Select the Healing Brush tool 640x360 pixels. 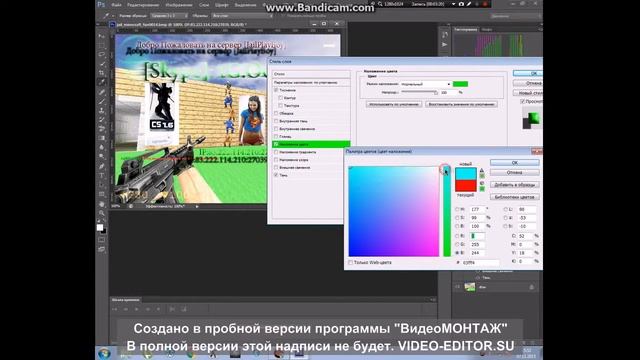(x=101, y=92)
